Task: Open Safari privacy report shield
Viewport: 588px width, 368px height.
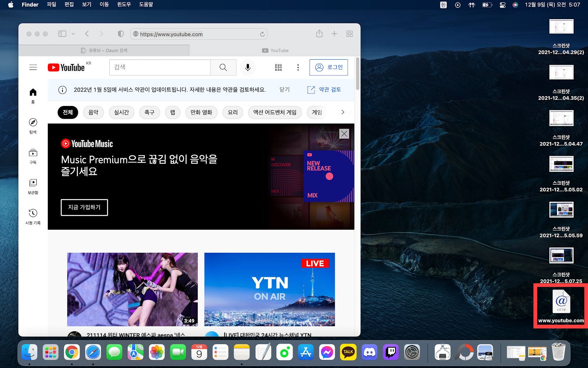Action: click(121, 34)
